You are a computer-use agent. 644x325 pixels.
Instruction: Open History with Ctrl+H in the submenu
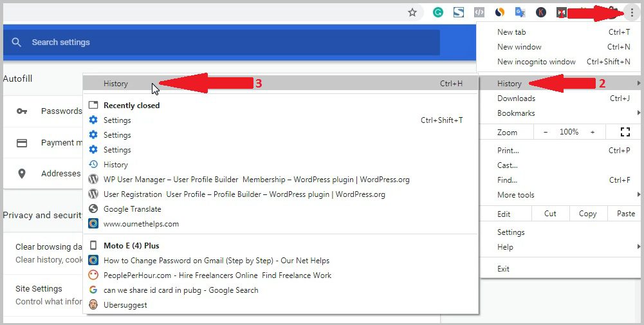(x=281, y=84)
